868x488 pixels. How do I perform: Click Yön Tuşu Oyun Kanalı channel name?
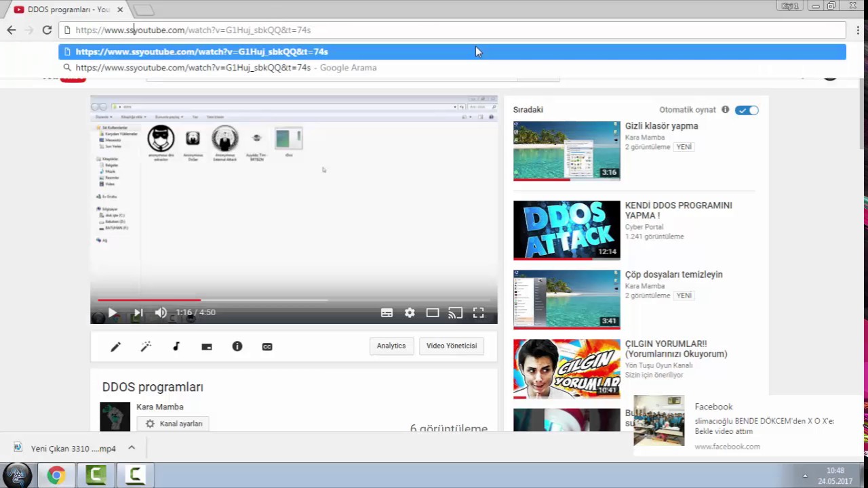[x=658, y=365]
